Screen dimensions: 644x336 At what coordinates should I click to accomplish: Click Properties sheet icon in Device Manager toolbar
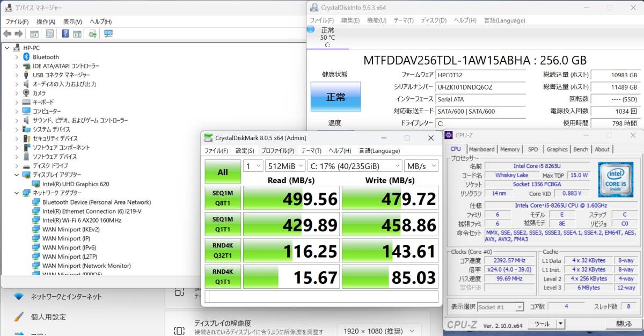49,34
